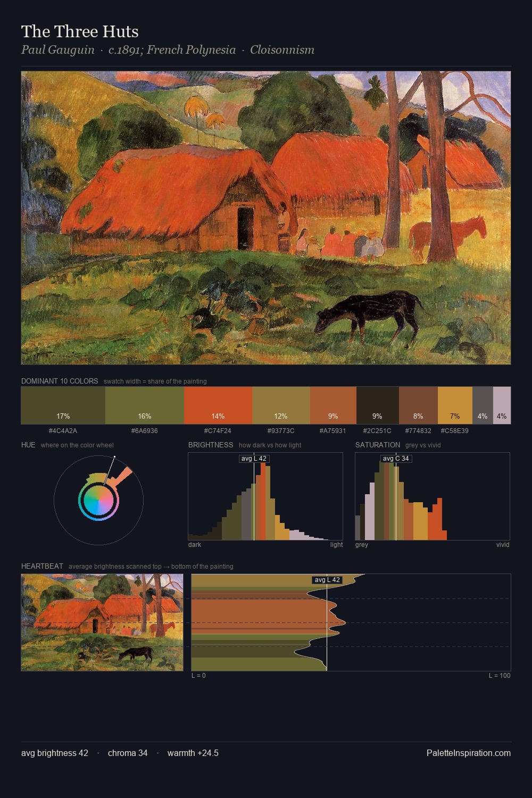Select the green #6A6936 swatch showing 16%

point(145,405)
